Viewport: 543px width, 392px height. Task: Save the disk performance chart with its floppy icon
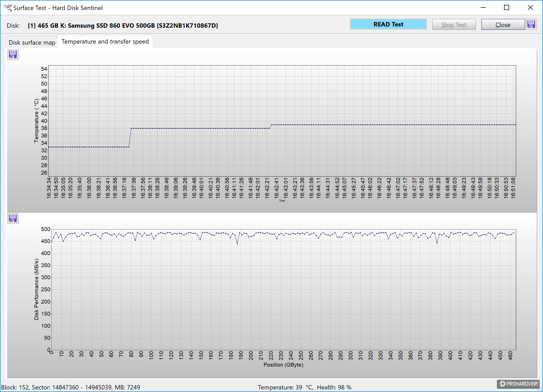coord(13,218)
